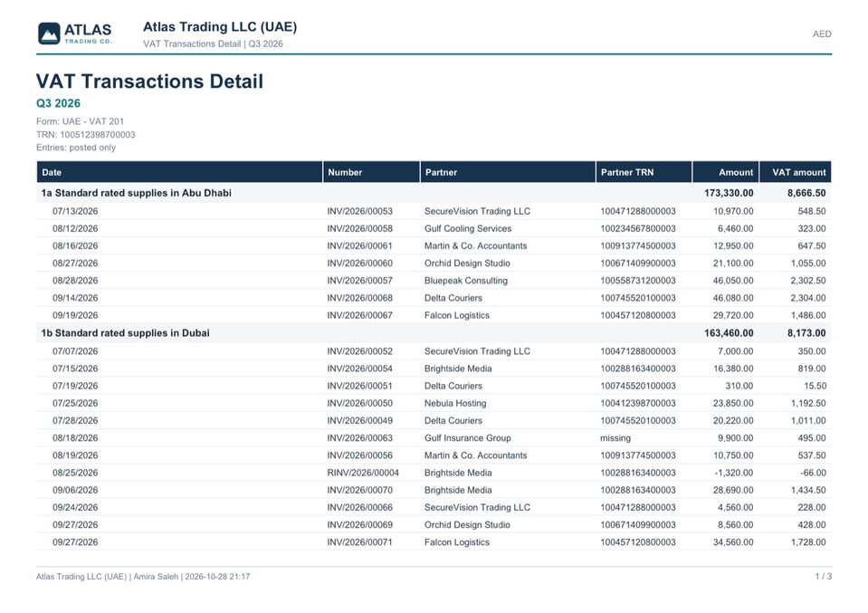Click TRN 100234567800003
The width and height of the screenshot is (868, 613).
coord(638,229)
